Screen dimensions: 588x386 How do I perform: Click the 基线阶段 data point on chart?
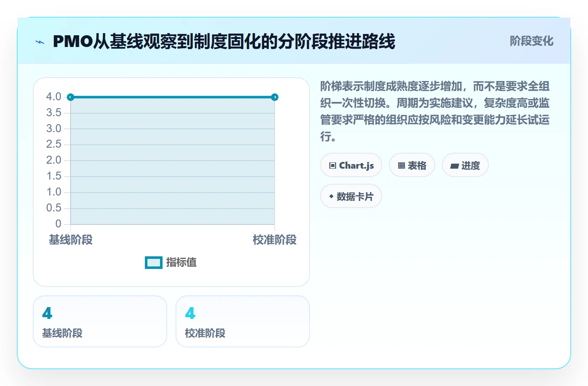(71, 97)
